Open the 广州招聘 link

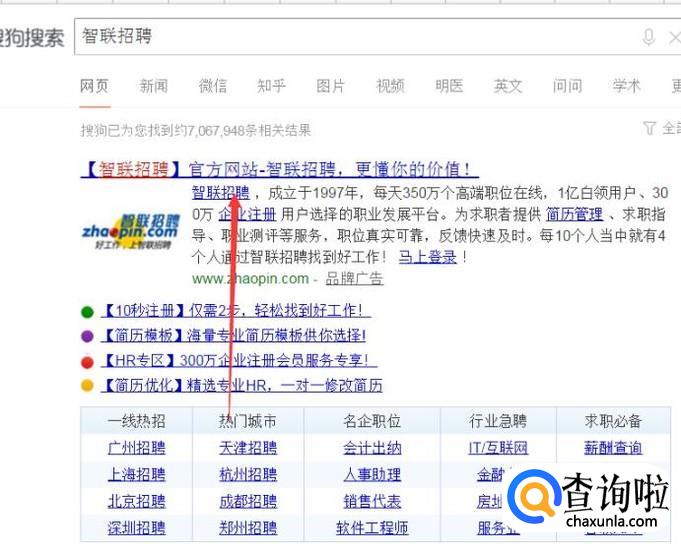coord(137,448)
